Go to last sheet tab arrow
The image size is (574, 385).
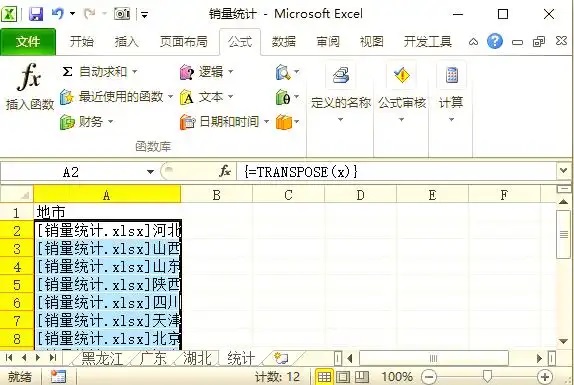(x=53, y=358)
